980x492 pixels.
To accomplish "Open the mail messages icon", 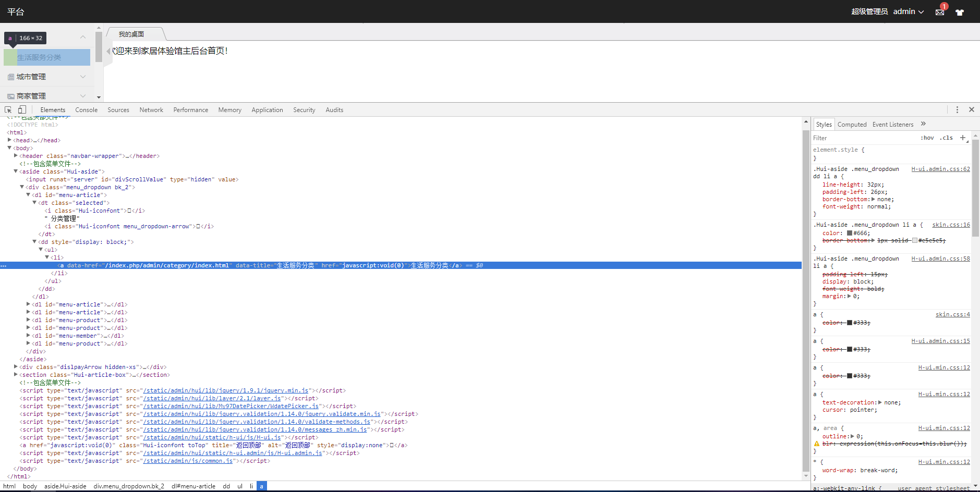I will tap(940, 12).
